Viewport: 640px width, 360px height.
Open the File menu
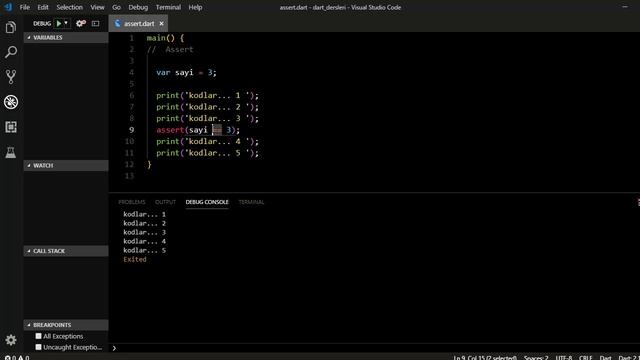tap(24, 7)
